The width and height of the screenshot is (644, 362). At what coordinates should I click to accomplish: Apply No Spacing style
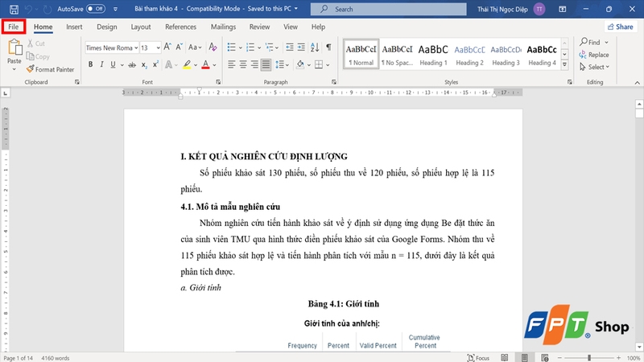[x=397, y=54]
